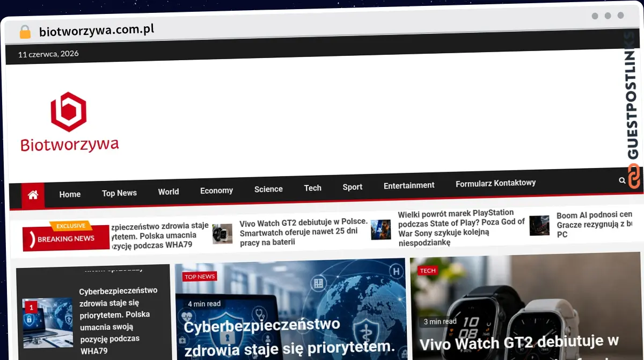644x360 pixels.
Task: Click the Breaking News banner label
Action: 65,239
